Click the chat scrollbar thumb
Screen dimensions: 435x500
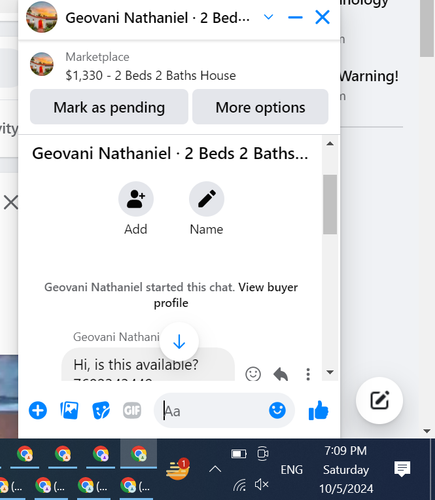pyautogui.click(x=330, y=204)
